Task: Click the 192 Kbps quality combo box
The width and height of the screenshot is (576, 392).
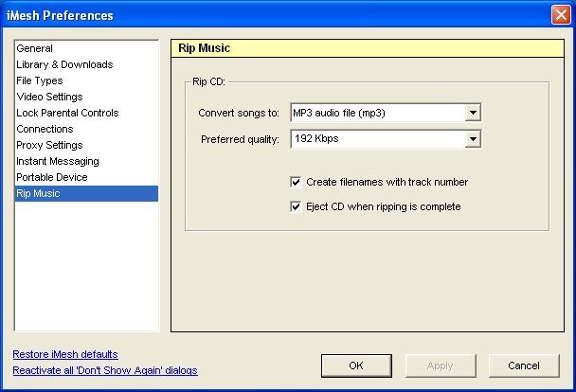Action: [x=386, y=139]
